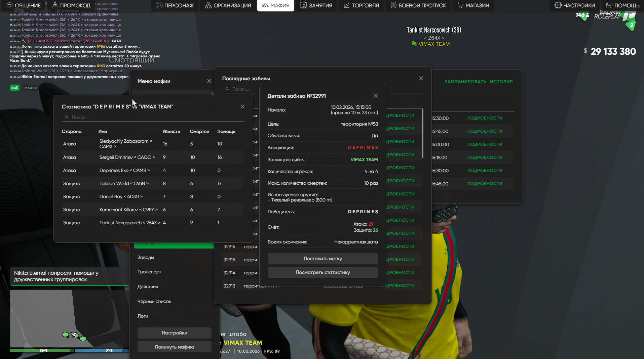Focus the search field in Последние забивы
Image resolution: width=644 pixels, height=359 pixels.
pos(241,89)
